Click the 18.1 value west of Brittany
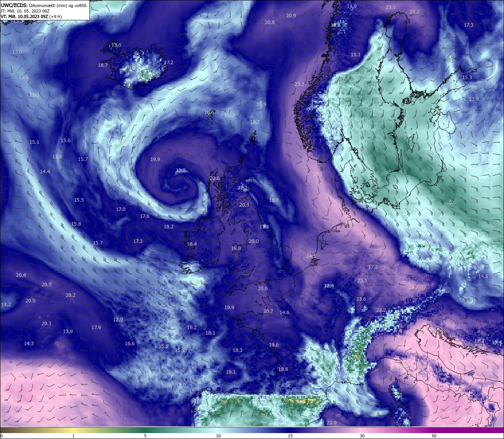 coord(210,333)
